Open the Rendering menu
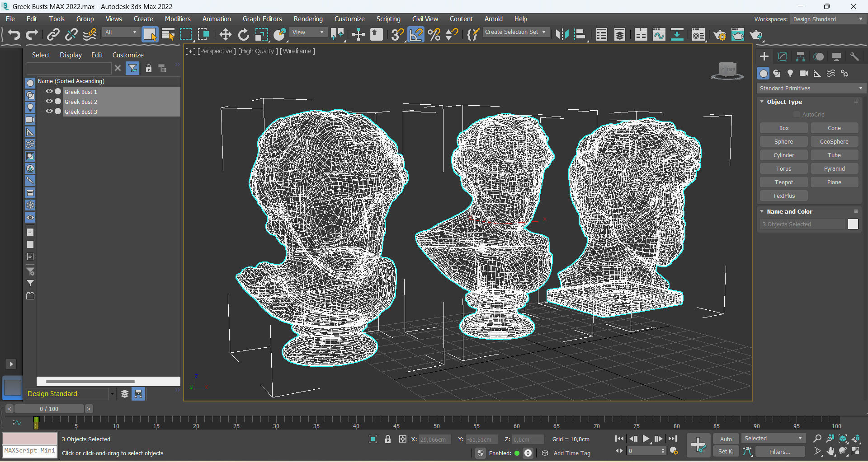Viewport: 868px width, 462px height. (308, 19)
